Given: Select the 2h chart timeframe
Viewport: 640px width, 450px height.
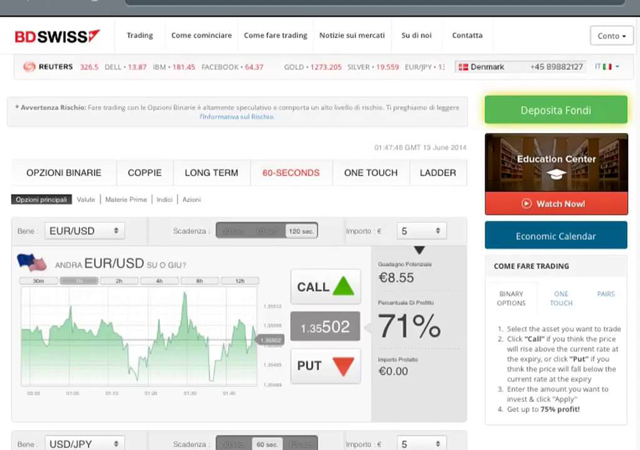Looking at the screenshot, I should (x=119, y=281).
